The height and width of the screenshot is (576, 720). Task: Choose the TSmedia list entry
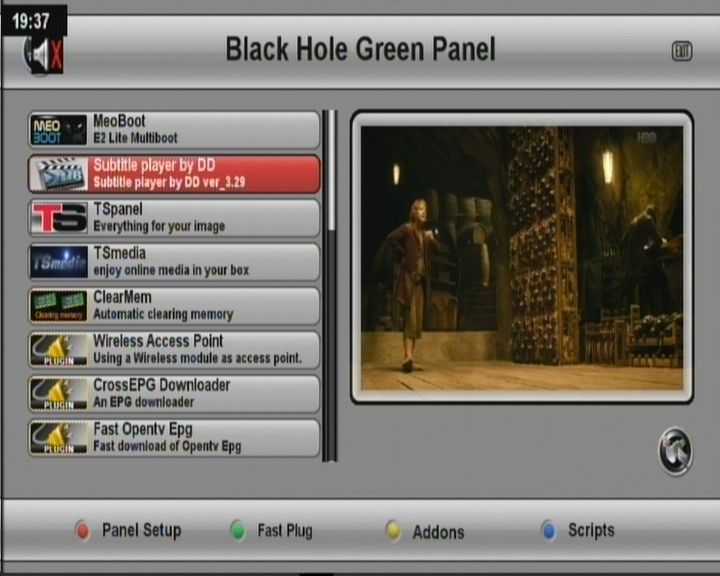pyautogui.click(x=174, y=262)
